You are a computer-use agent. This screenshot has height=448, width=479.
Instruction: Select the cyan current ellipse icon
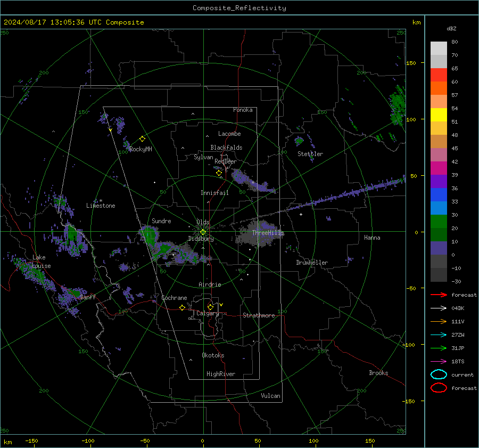(439, 374)
